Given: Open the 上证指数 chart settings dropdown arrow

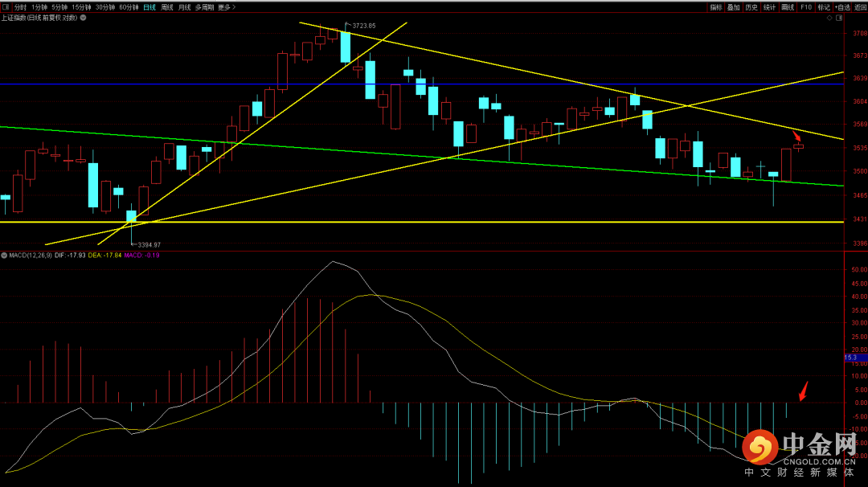Looking at the screenshot, I should [83, 18].
